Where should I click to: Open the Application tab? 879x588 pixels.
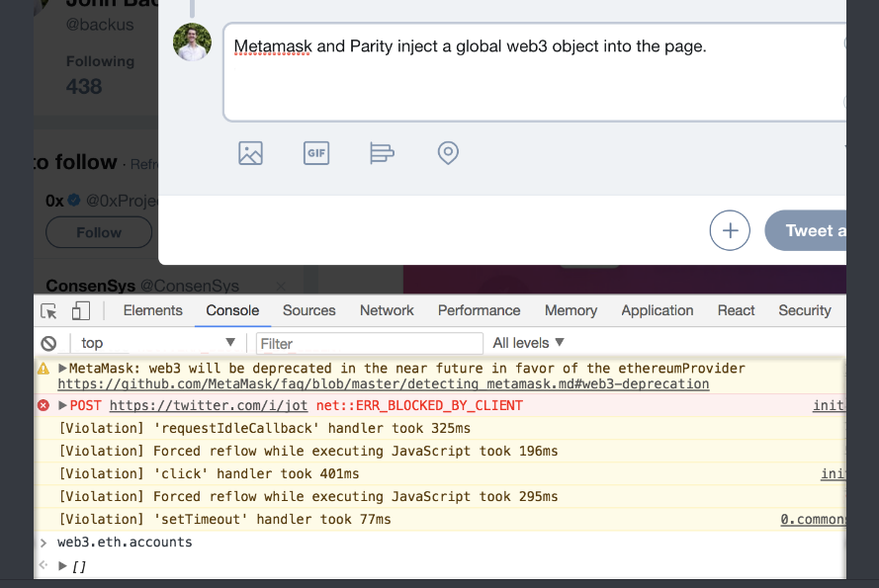(657, 310)
